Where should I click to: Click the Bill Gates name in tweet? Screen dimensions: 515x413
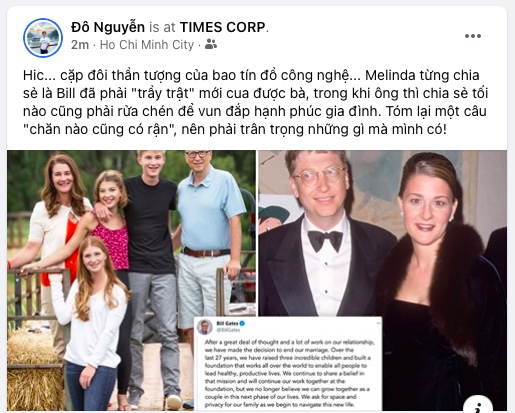(227, 323)
